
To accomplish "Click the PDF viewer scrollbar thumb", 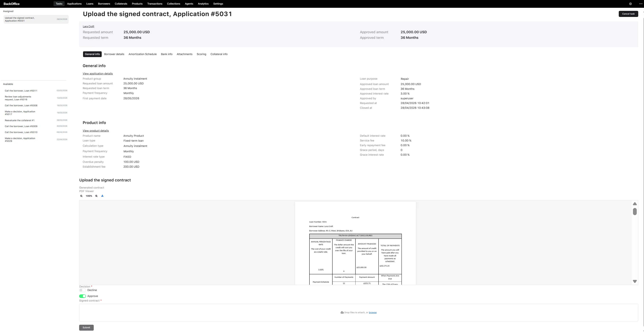I will (x=635, y=212).
